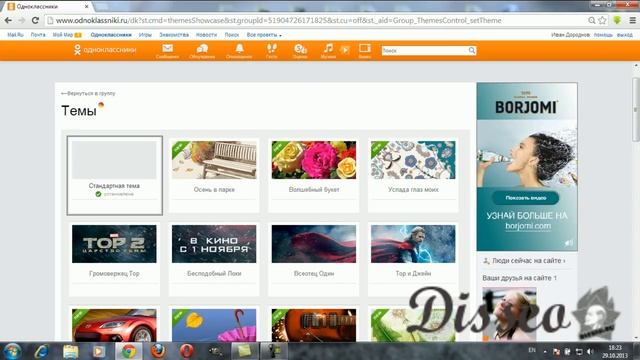Open File Explorer from taskbar
Viewport: 640px width, 360px height.
(x=71, y=351)
